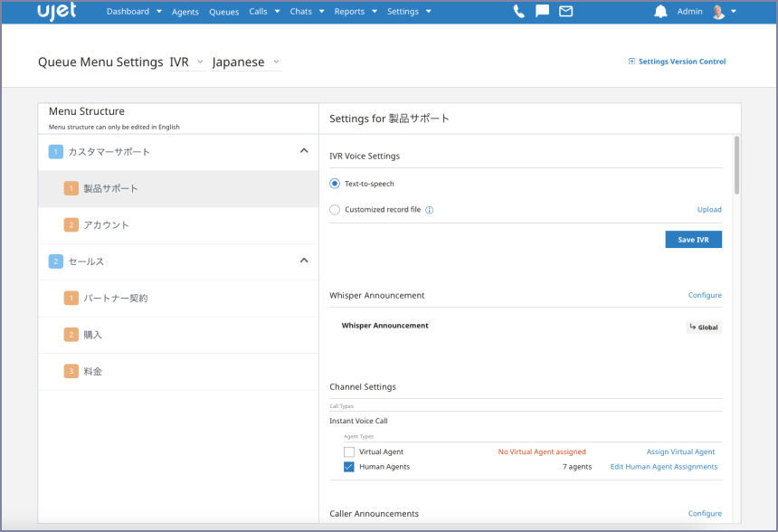Click Configure for Whisper Announcement

click(x=705, y=295)
